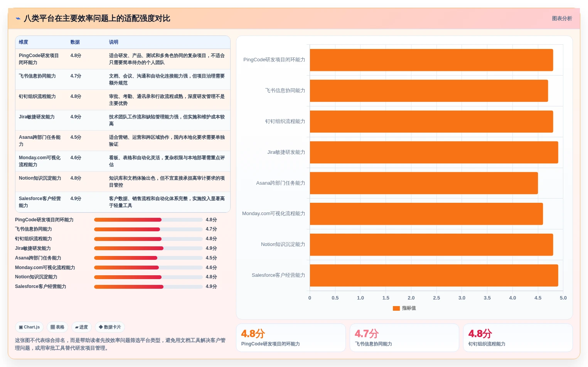Click the lightning icon beside the title
Image resolution: width=588 pixels, height=367 pixels.
(18, 19)
